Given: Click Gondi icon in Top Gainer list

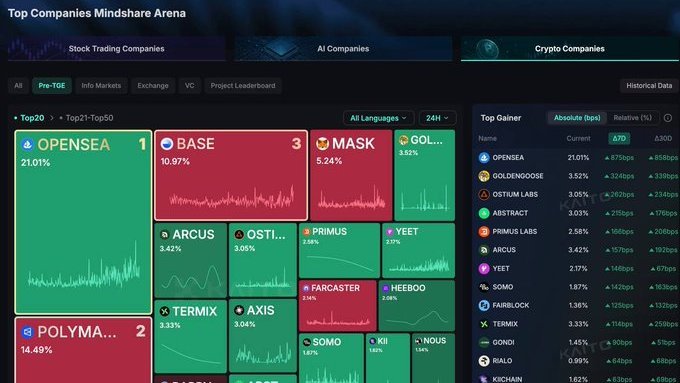Looking at the screenshot, I should pos(484,342).
